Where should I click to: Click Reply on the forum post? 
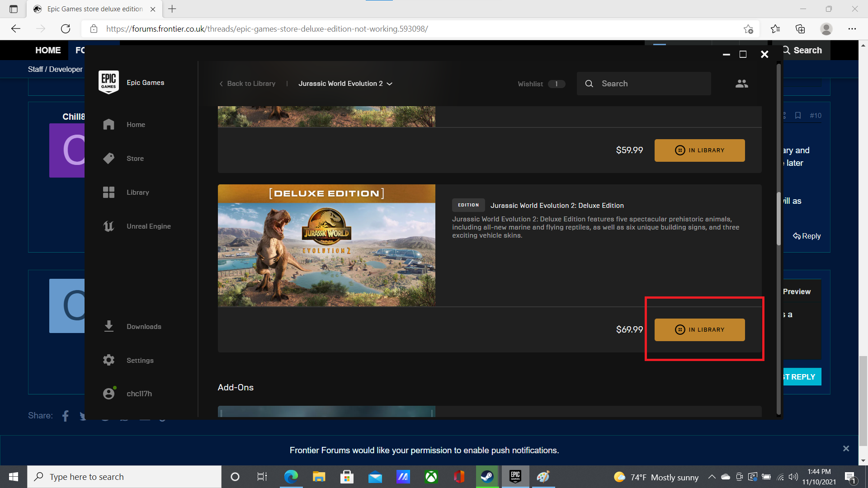tap(807, 236)
